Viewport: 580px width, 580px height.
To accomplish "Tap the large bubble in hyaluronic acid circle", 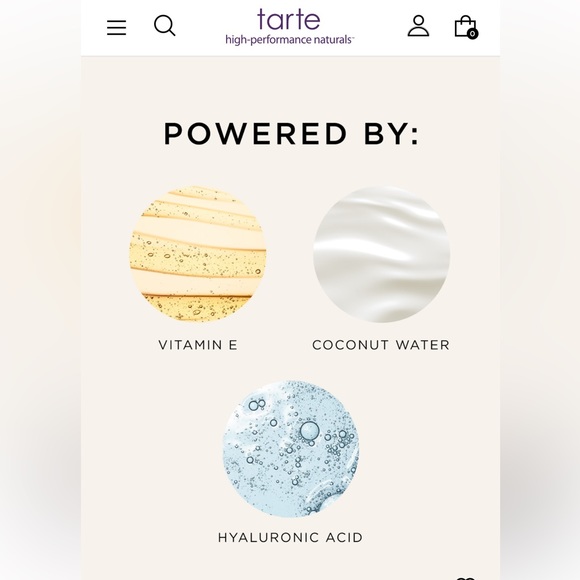I will [309, 431].
